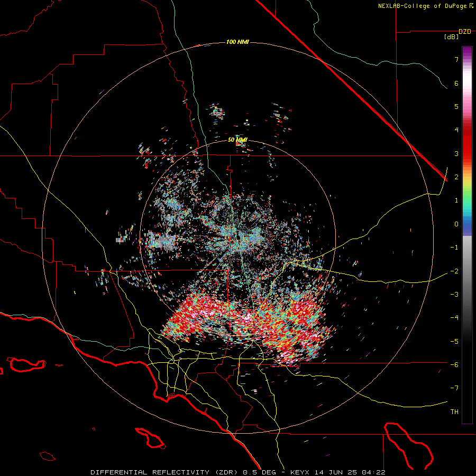Click the '-2' value on the color scale

click(454, 271)
